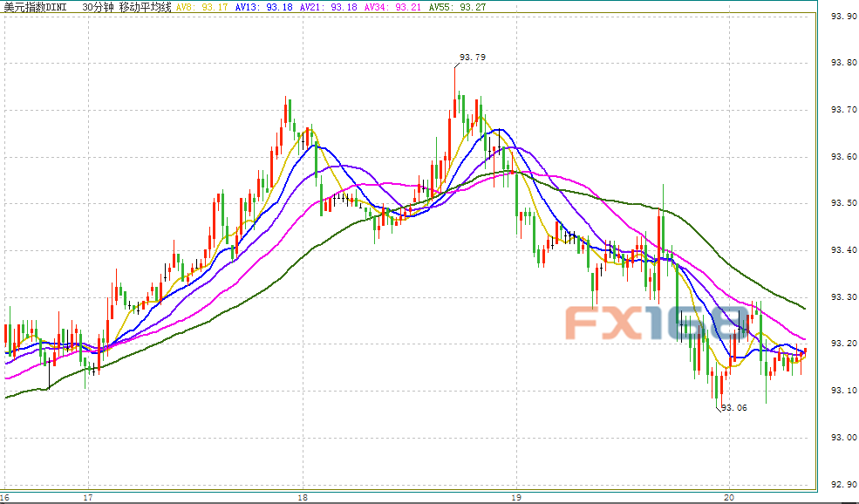Click the date 19 on time axis
Image resolution: width=859 pixels, height=504 pixels.
pyautogui.click(x=515, y=497)
